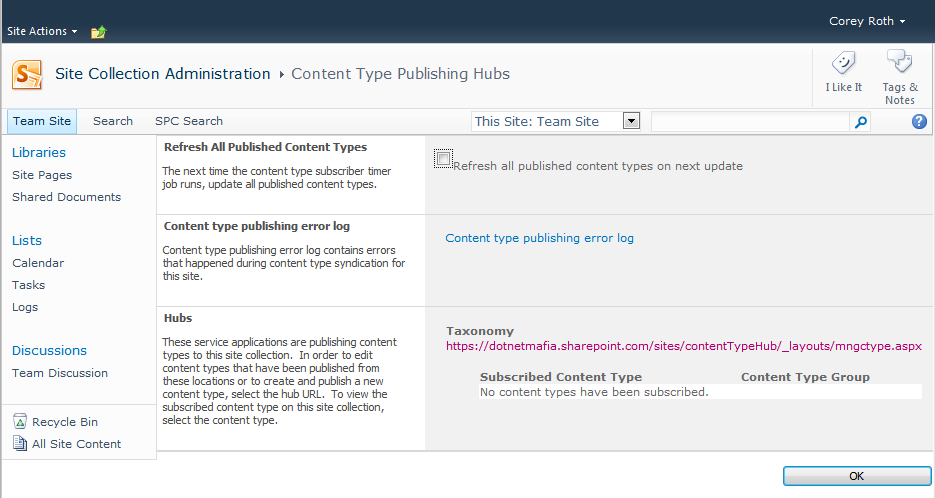Click the All Site Content page icon
This screenshot has height=498, width=935.
point(20,443)
